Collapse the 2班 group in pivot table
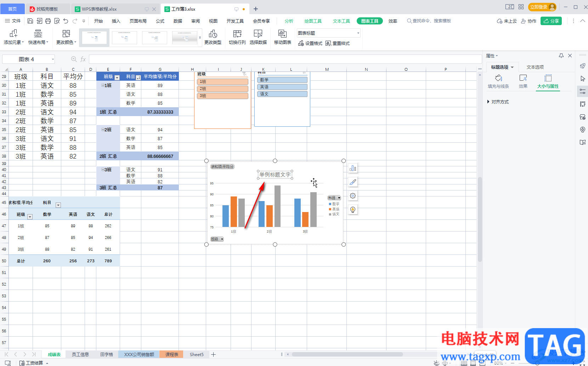The image size is (588, 366). point(103,130)
